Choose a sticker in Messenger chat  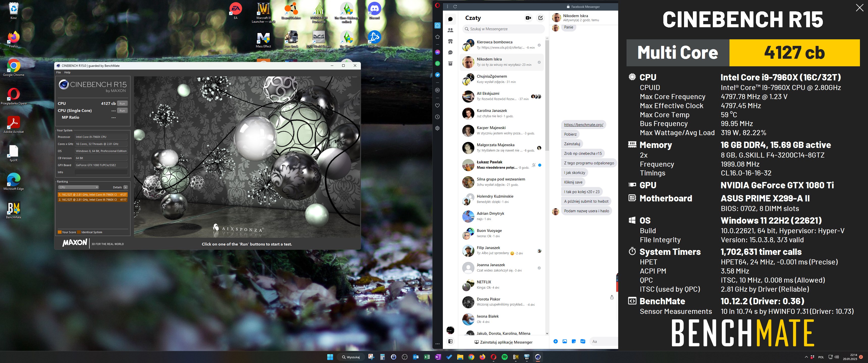(574, 342)
